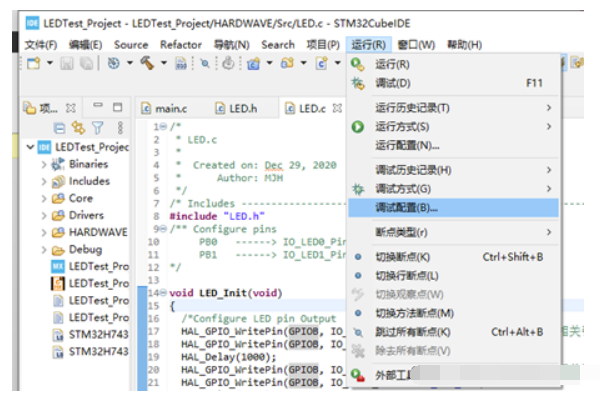Click the Collapse All explorer icon

coord(59,128)
